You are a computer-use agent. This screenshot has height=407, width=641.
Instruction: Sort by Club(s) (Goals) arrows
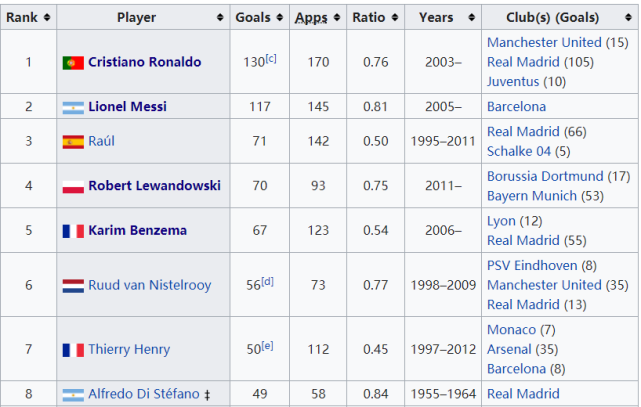pos(628,17)
